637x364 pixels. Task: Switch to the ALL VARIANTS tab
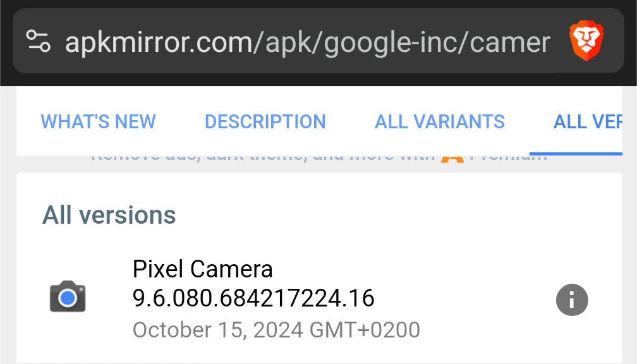440,121
